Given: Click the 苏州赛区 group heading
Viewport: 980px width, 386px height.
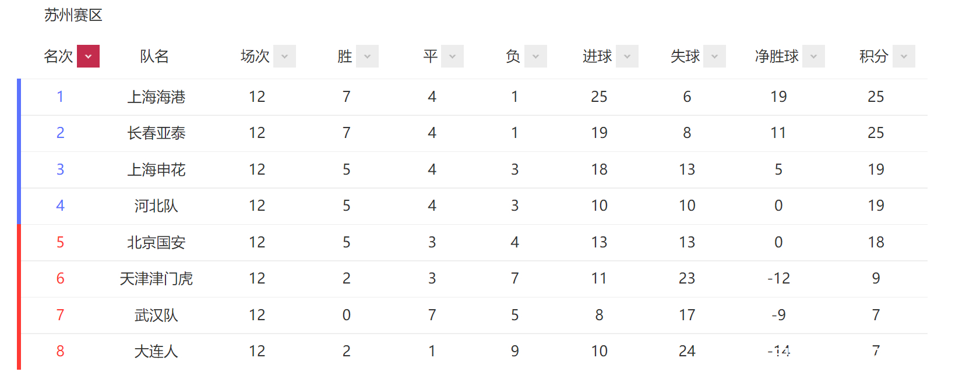Looking at the screenshot, I should [x=73, y=15].
